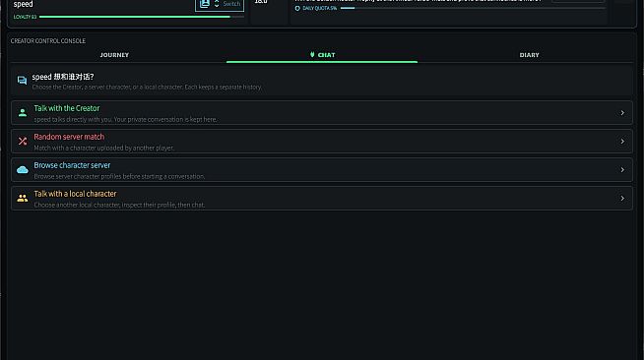Click 'Match with a character uploaded' description

click(x=103, y=148)
